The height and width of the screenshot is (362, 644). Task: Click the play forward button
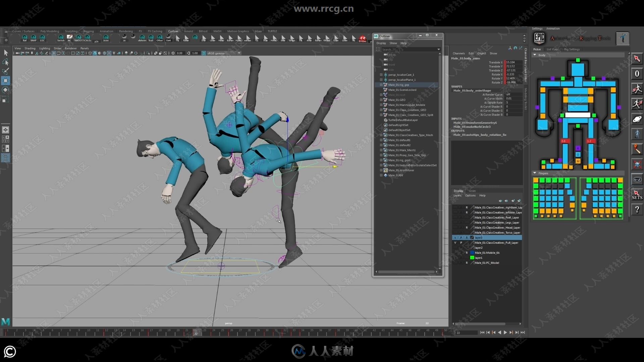(x=505, y=333)
